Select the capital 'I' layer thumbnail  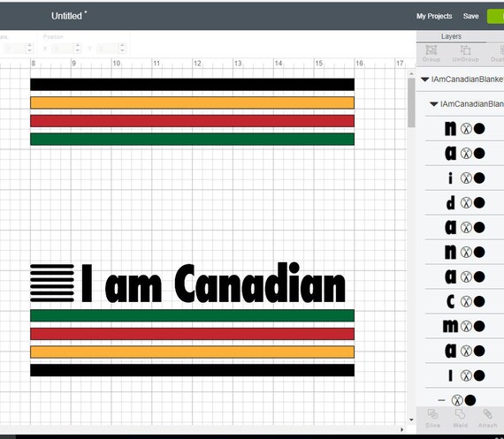pyautogui.click(x=451, y=375)
